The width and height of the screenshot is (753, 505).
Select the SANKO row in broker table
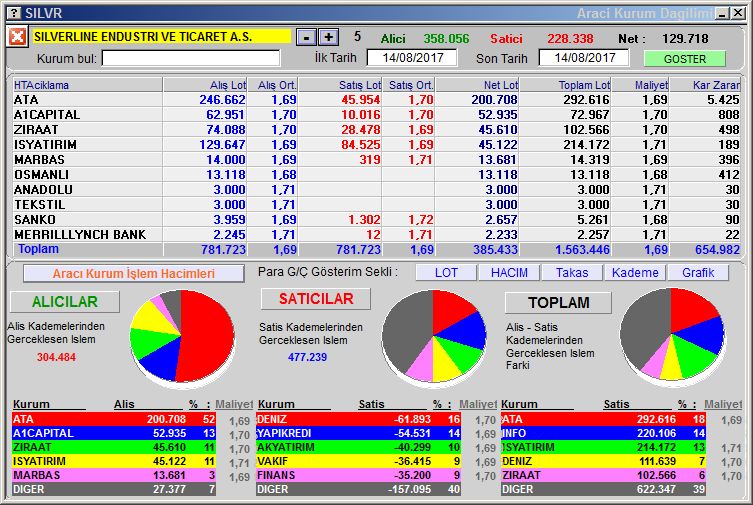(x=376, y=219)
